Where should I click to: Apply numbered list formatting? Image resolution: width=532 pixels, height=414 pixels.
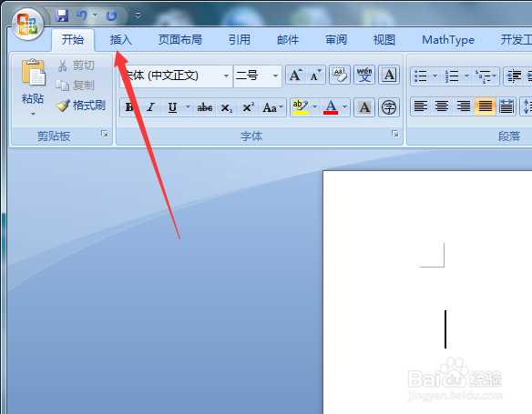click(452, 76)
